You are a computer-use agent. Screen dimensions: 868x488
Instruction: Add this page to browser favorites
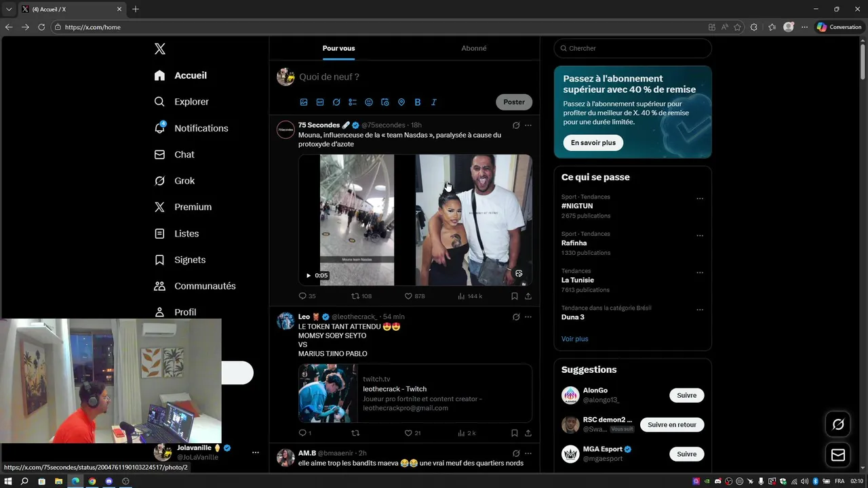click(737, 27)
